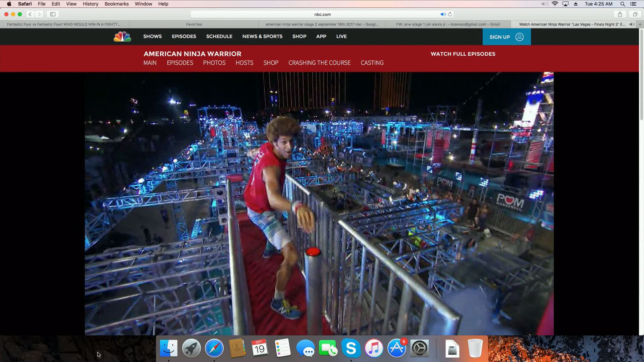644x362 pixels.
Task: Reload the nbc.com page
Action: 450,14
